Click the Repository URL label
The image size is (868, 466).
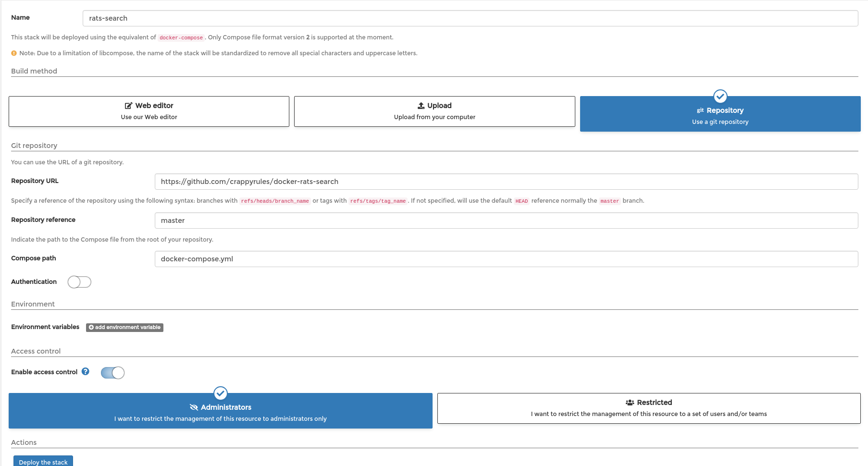(x=35, y=181)
